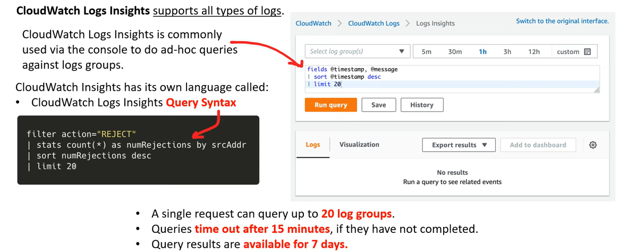Go to CloudWatch breadcrumb link
This screenshot has height=252, width=644.
pos(313,23)
